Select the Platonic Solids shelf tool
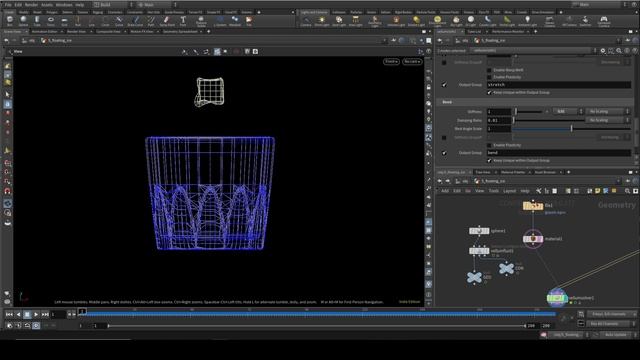 [201, 21]
